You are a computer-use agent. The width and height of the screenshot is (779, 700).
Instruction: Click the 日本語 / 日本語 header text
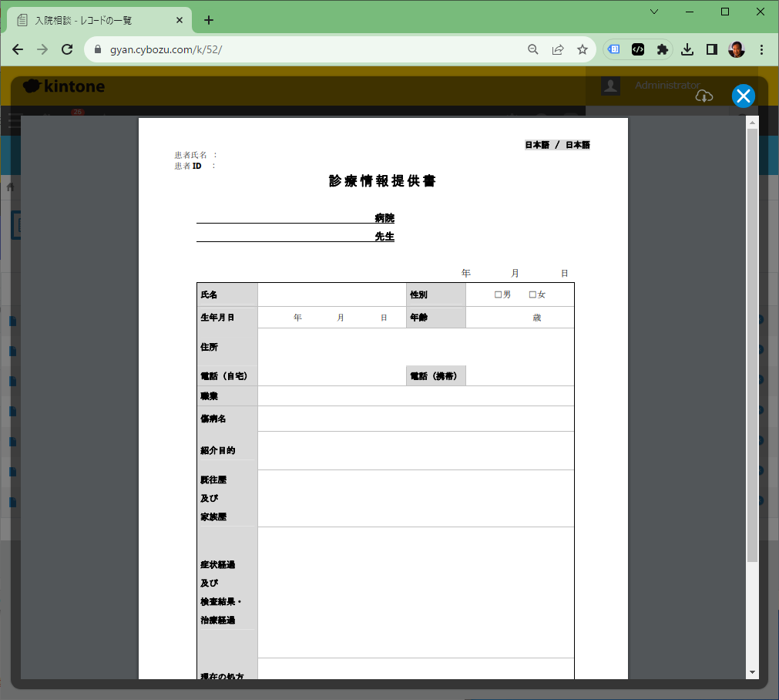click(x=557, y=145)
